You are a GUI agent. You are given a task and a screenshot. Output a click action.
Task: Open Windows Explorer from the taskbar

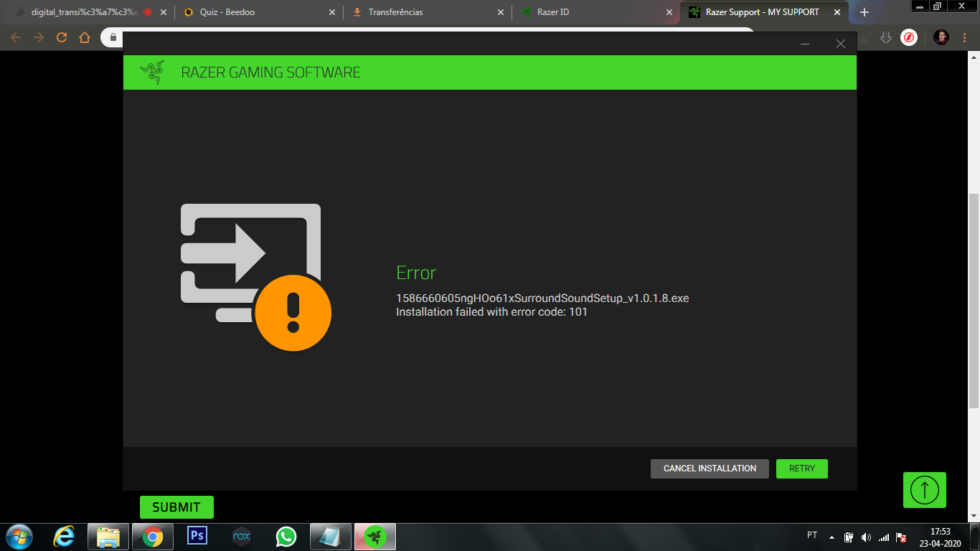coord(108,537)
